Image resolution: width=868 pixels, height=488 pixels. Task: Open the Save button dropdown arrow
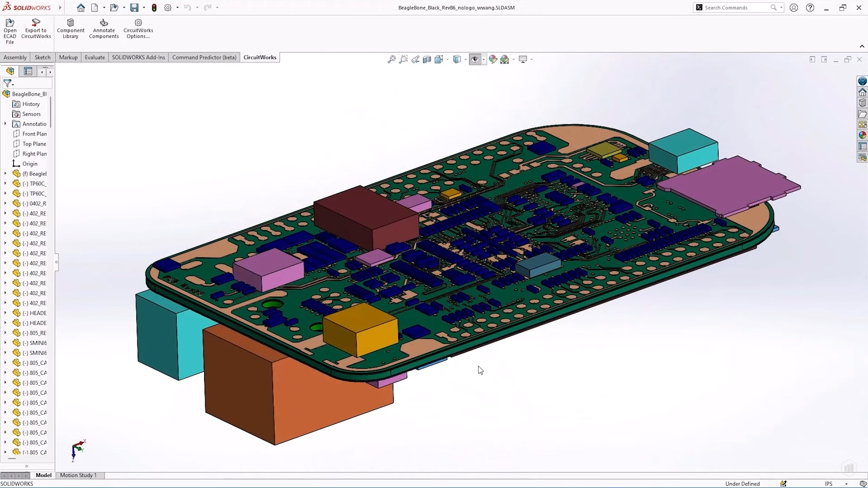144,8
